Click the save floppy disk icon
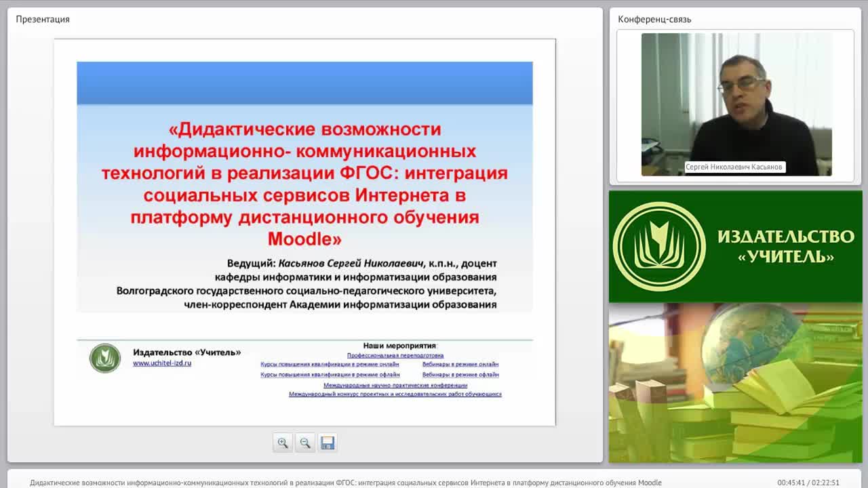Screen dimensions: 868x488 328,443
